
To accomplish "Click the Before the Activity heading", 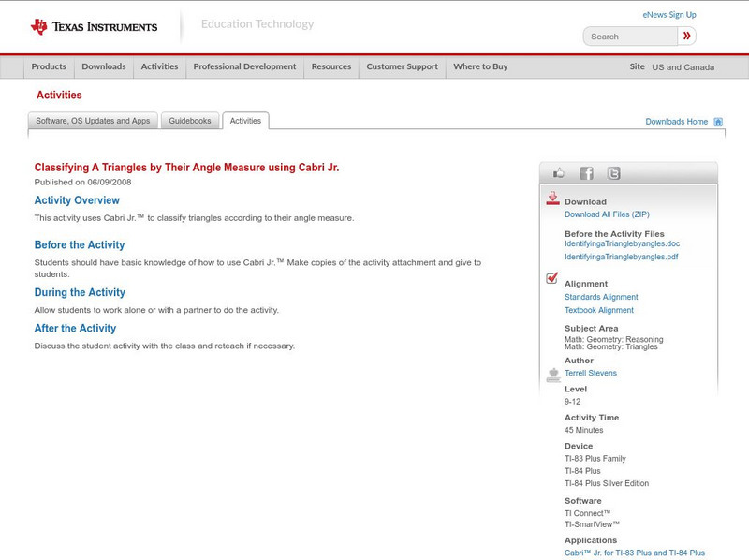I will (80, 244).
